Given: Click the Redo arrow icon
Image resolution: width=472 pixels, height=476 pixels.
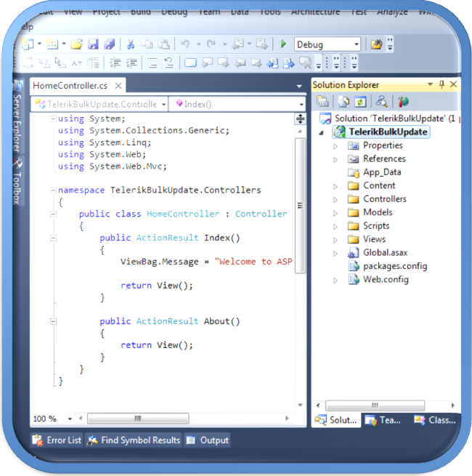Looking at the screenshot, I should pyautogui.click(x=211, y=44).
